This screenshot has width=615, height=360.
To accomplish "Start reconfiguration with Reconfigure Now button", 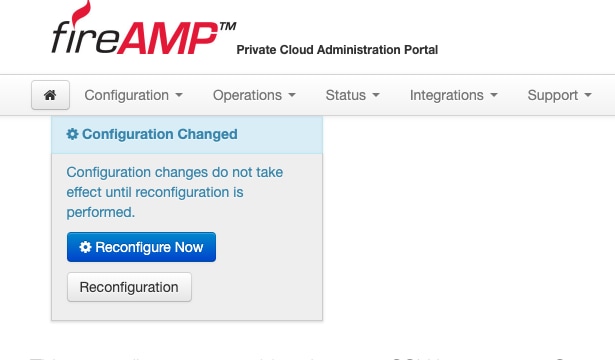I will coord(141,247).
